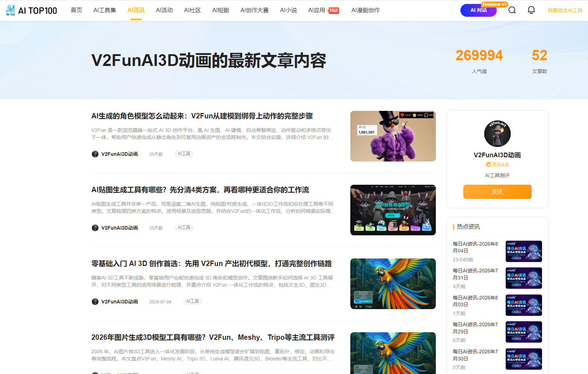Open parrot thumbnail of 2026年图片生成3D模型 article
Viewport: 588px width, 374px height.
coord(393,353)
